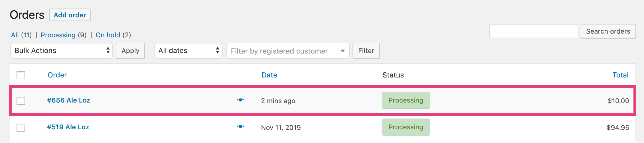Click the Add order button

tap(70, 15)
